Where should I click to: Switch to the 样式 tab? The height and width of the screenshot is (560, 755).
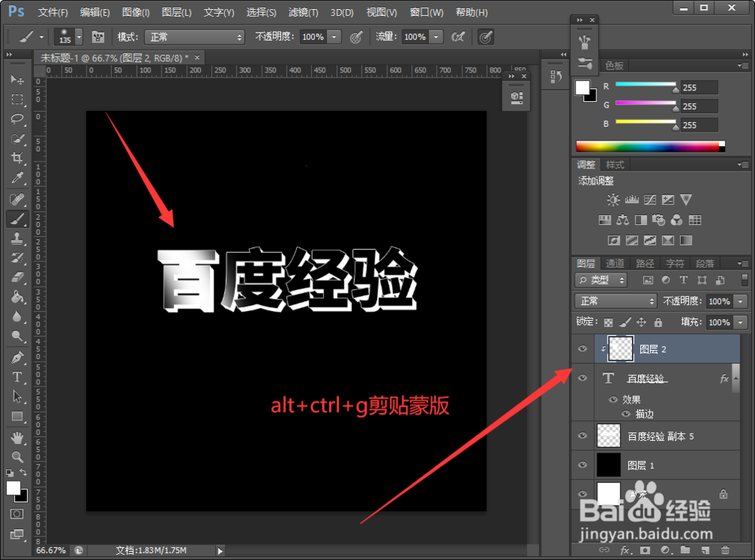click(x=615, y=165)
